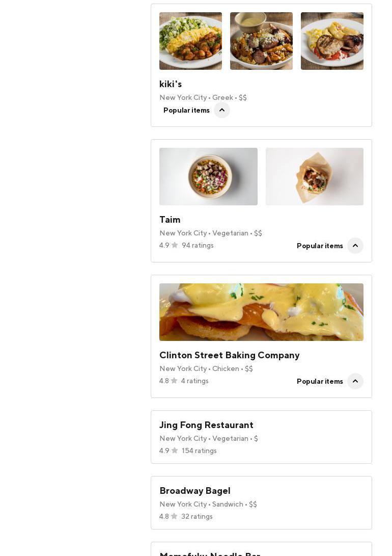Open Jing Fong Restaurant listing
Image resolution: width=392 pixels, height=556 pixels.
coord(206,425)
